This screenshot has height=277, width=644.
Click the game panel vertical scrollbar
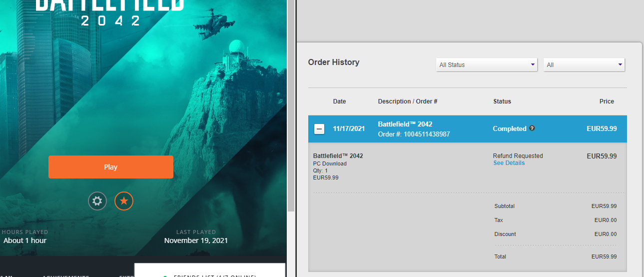click(x=291, y=100)
